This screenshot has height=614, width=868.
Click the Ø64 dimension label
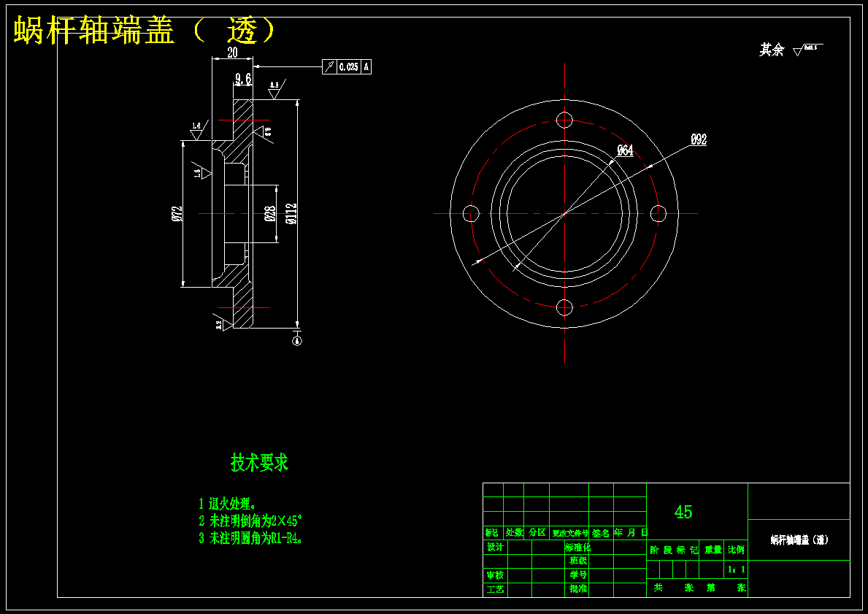[x=625, y=150]
